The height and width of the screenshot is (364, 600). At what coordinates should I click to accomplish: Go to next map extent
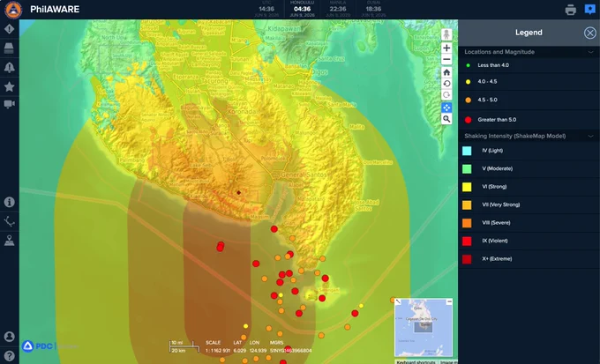446,95
